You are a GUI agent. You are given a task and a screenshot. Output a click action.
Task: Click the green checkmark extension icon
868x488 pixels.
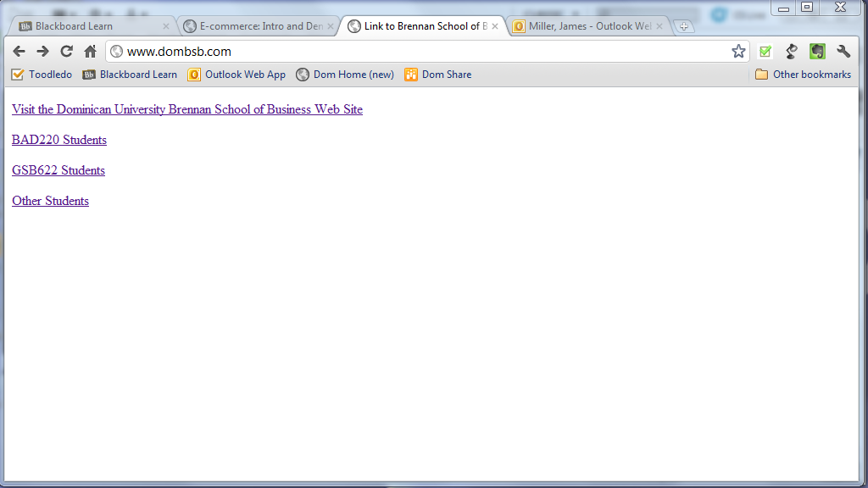click(x=765, y=52)
